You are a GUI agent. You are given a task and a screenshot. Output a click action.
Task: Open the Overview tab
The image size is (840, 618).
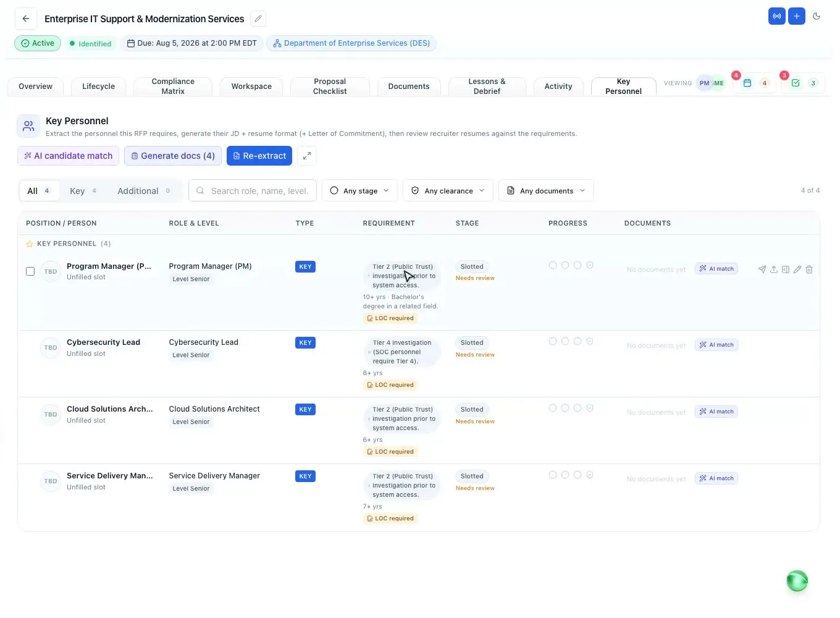tap(35, 87)
